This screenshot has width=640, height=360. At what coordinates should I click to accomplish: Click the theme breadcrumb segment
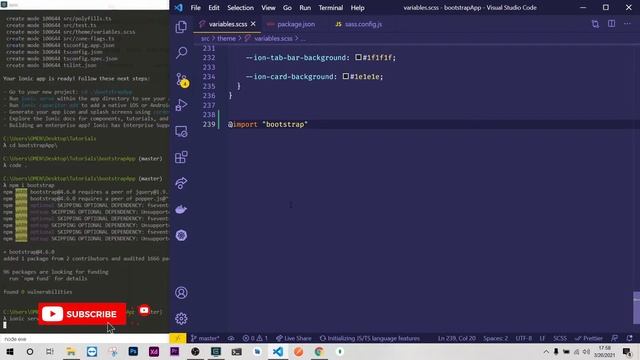click(x=226, y=38)
